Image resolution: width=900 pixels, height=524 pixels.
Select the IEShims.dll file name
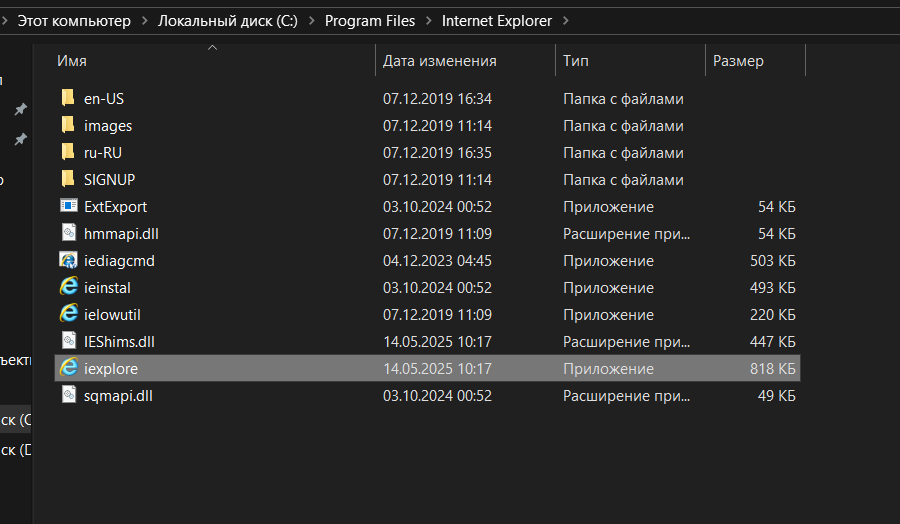click(x=119, y=341)
